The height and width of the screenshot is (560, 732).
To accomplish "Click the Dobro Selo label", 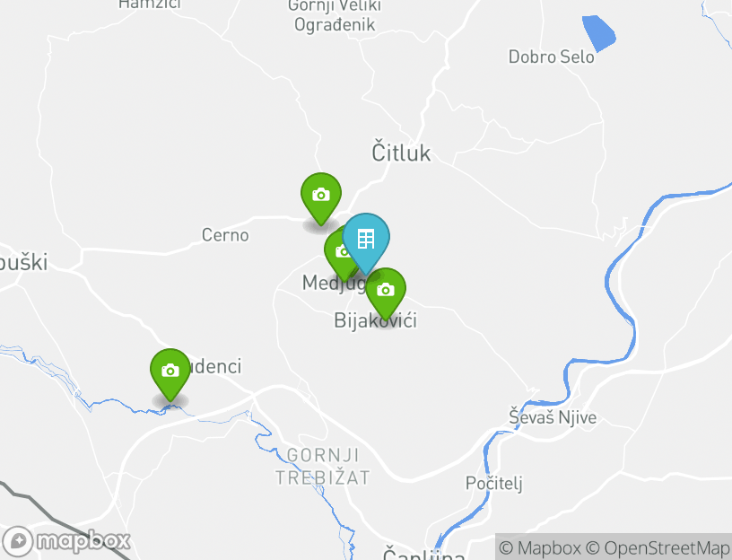I will click(x=552, y=57).
